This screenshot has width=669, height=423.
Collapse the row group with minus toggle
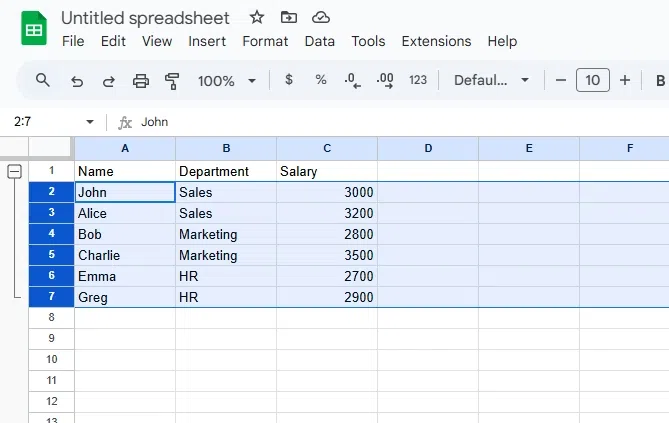click(x=15, y=171)
